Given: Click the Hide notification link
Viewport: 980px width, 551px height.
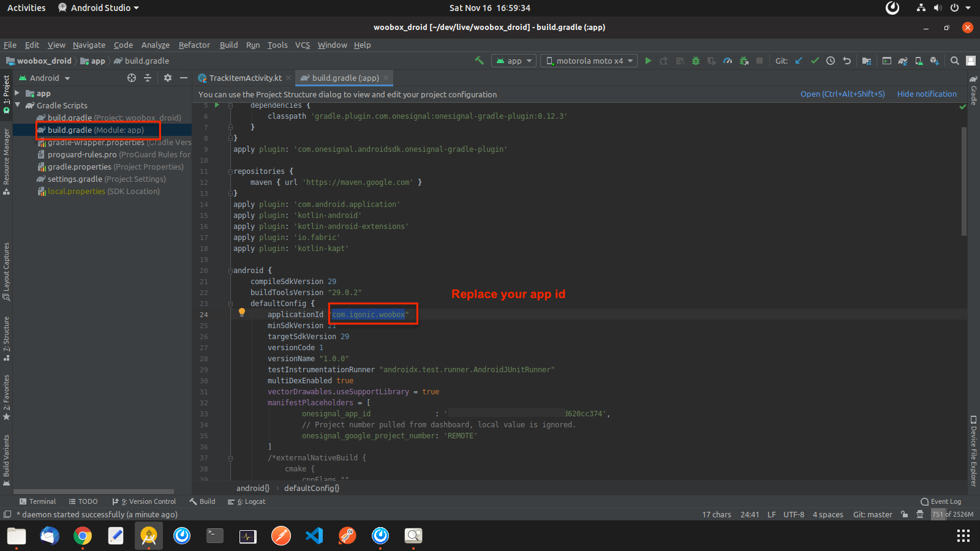Looking at the screenshot, I should click(927, 94).
